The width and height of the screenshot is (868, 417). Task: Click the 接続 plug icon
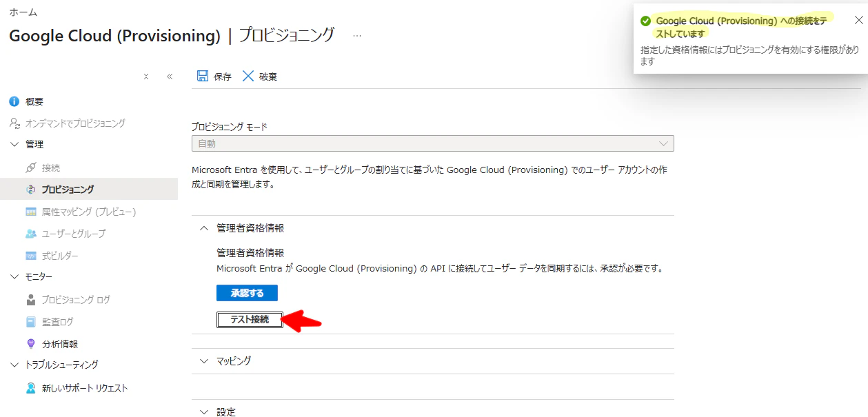tap(31, 167)
